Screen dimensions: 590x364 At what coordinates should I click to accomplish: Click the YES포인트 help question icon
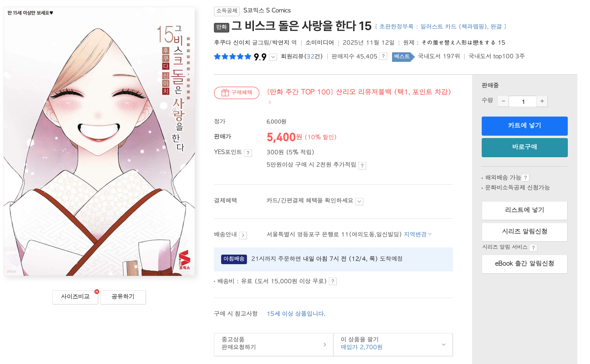[x=248, y=153]
